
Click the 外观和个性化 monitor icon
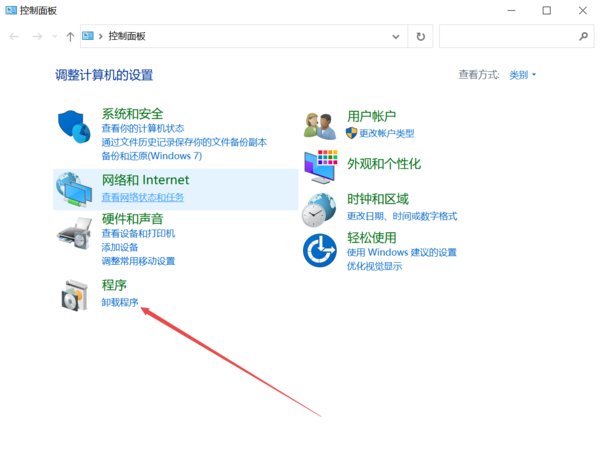click(320, 165)
